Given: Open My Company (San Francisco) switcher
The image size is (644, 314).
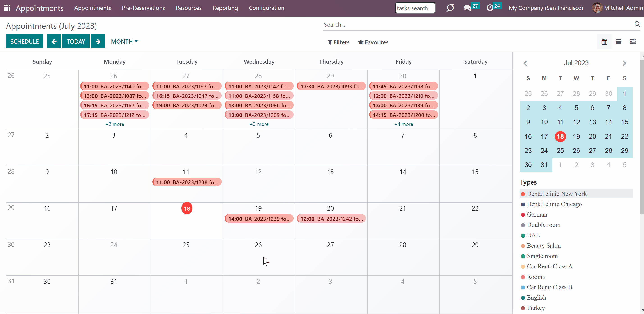Looking at the screenshot, I should click(x=546, y=8).
